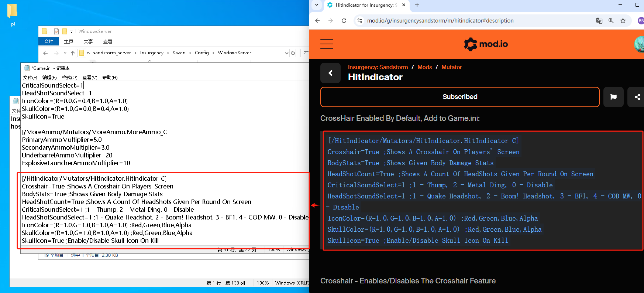The image size is (644, 293).
Task: Open desktop folder icon 'pl'
Action: pos(12,14)
